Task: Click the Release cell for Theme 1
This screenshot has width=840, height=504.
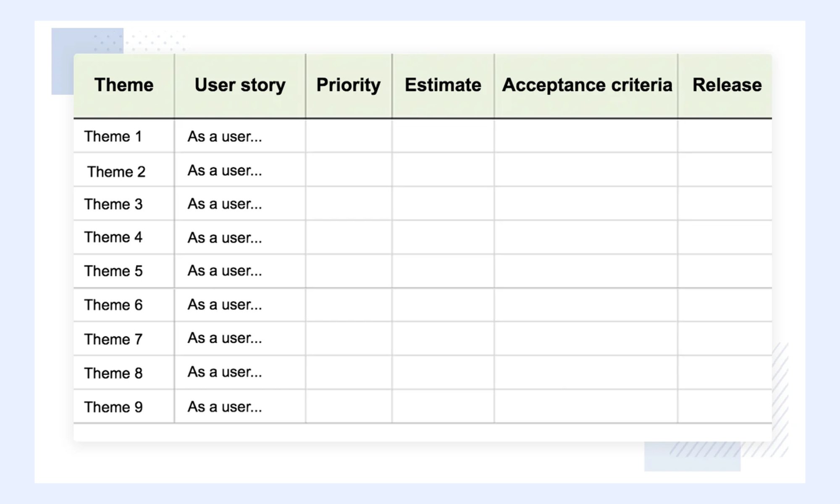Action: pos(725,136)
